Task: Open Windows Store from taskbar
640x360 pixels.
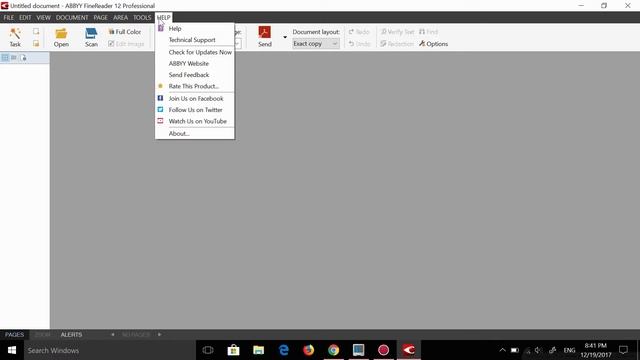Action: pos(233,350)
